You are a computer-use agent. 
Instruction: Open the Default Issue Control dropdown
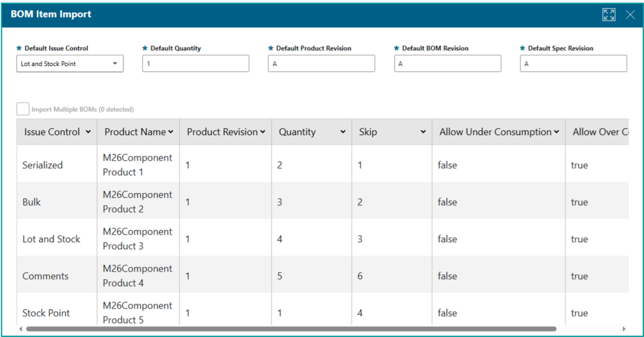tap(114, 64)
